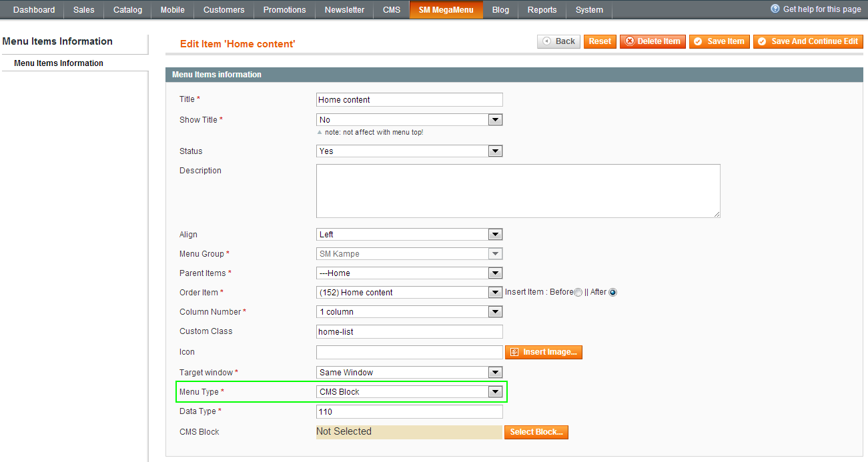Viewport: 868px width, 462px height.
Task: Open the Target window dropdown
Action: [410, 373]
